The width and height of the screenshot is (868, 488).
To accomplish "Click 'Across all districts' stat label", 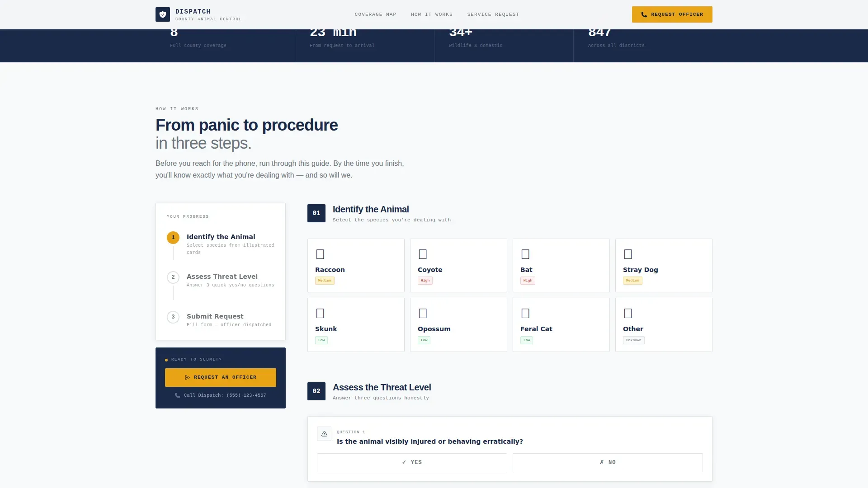I will click(616, 46).
